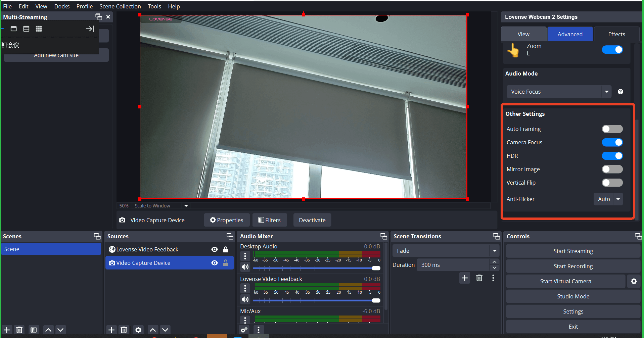644x338 pixels.
Task: Select grid layout icon in Multi-Streaming
Action: click(x=39, y=29)
